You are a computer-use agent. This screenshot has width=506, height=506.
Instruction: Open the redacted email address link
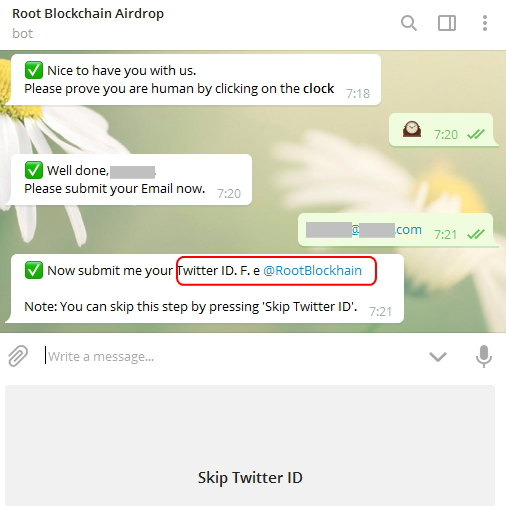[x=364, y=230]
